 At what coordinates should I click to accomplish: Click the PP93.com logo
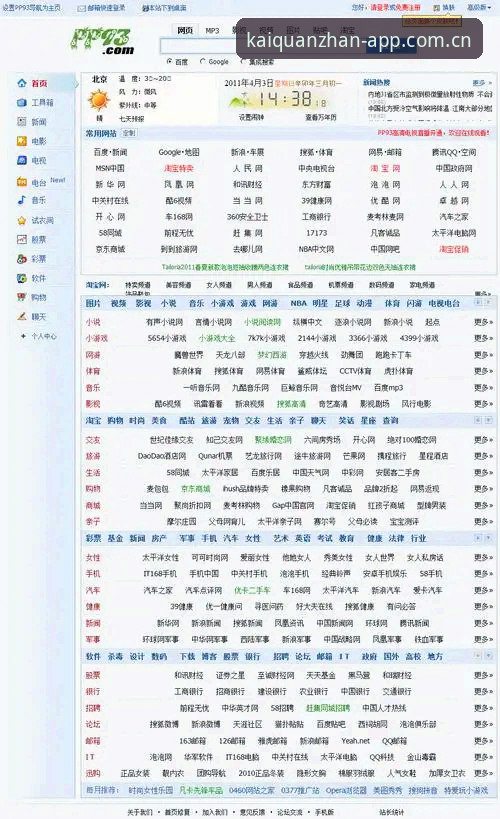103,41
